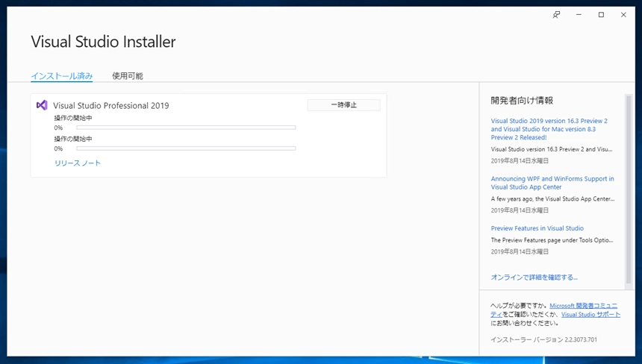This screenshot has width=642, height=364.
Task: Click the Visual Studio Professional 2019 logo
Action: [42, 105]
